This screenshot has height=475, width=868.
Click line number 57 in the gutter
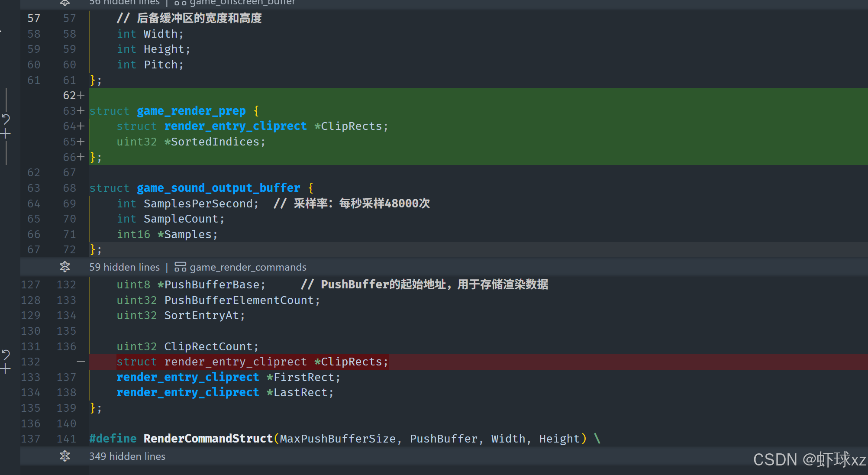[34, 18]
